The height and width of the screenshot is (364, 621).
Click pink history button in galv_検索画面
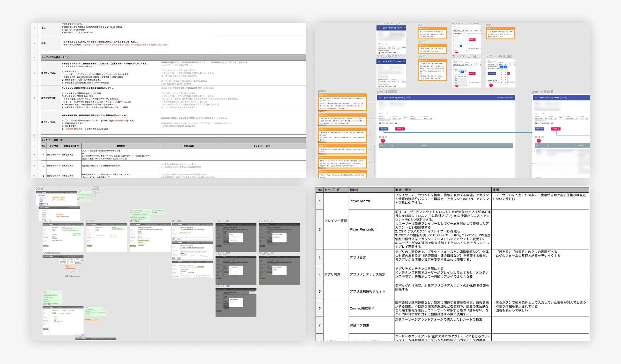pyautogui.click(x=400, y=129)
